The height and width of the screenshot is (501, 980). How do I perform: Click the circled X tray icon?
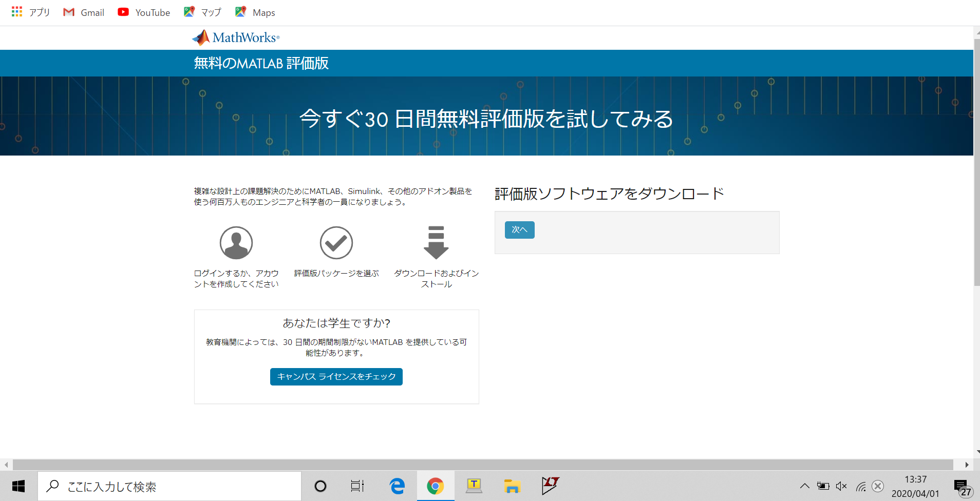(x=878, y=486)
